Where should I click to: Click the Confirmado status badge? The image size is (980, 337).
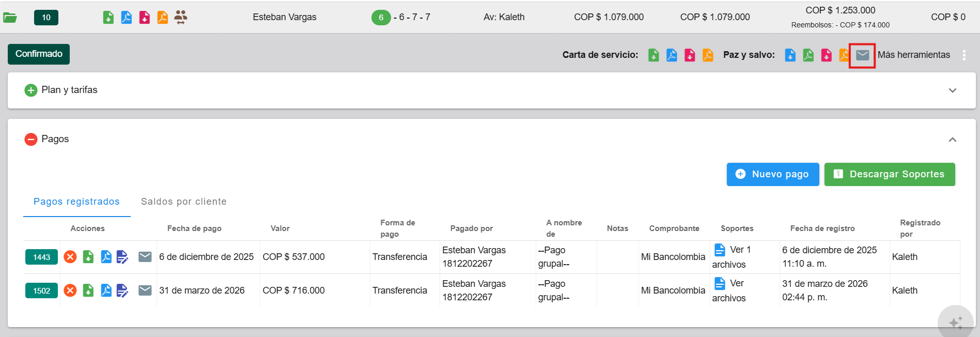(39, 54)
